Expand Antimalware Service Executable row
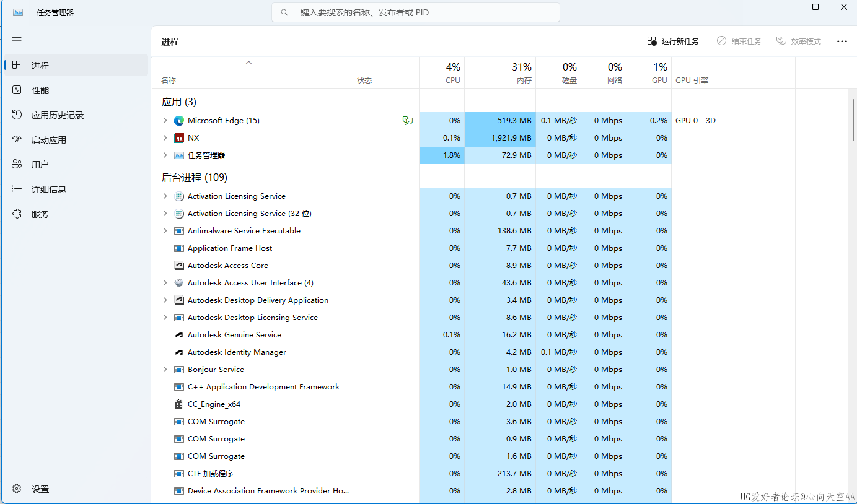 (165, 231)
